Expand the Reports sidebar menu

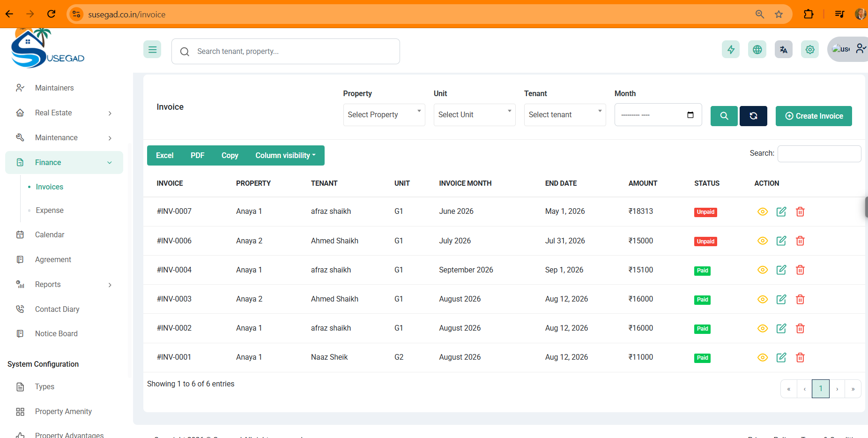64,284
